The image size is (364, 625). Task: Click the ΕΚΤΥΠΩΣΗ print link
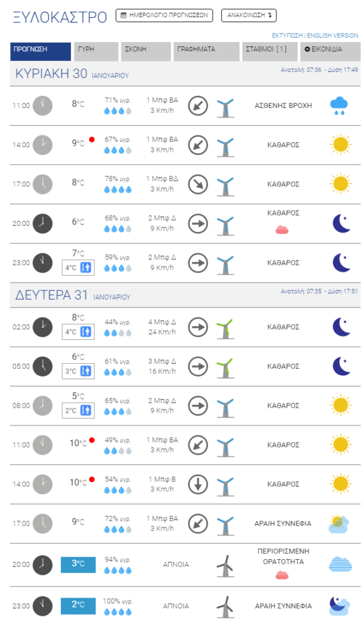point(287,35)
